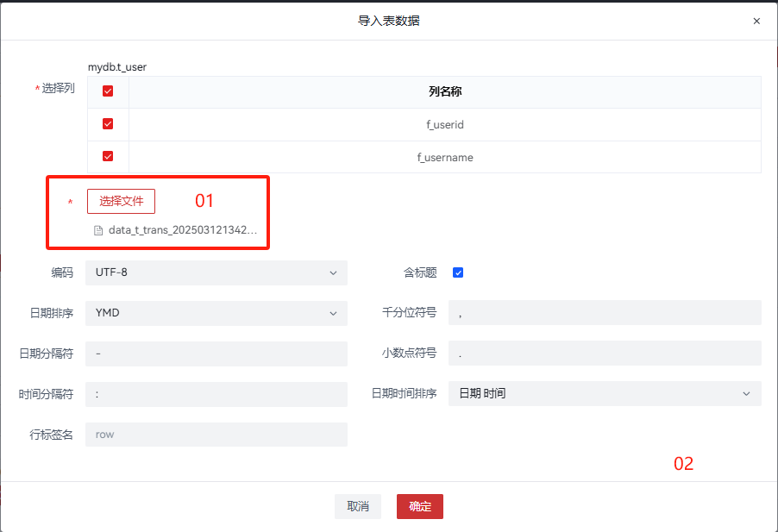The image size is (778, 532).
Task: Uncheck the f_userid column checkbox
Action: pyautogui.click(x=108, y=124)
